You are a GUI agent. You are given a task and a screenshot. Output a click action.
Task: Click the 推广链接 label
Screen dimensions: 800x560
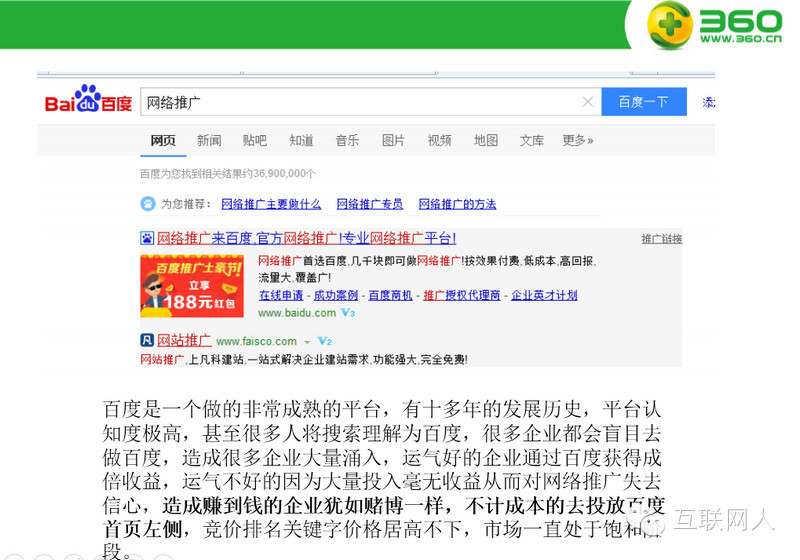[662, 239]
